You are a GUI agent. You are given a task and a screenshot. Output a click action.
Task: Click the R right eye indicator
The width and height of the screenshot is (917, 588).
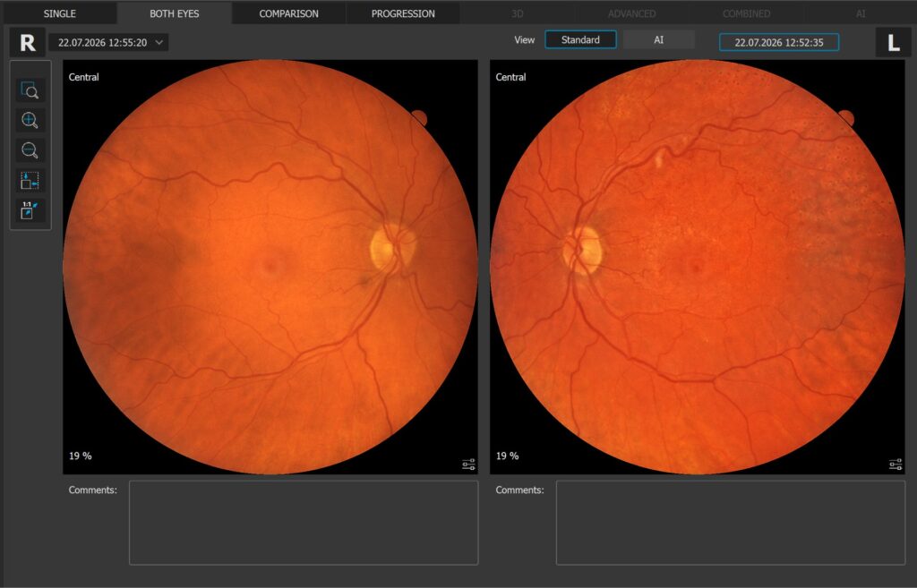pyautogui.click(x=28, y=43)
